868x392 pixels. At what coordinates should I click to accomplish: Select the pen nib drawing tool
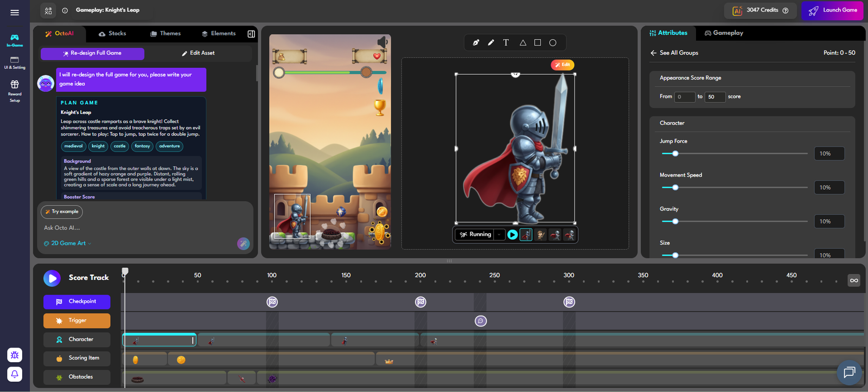[476, 43]
